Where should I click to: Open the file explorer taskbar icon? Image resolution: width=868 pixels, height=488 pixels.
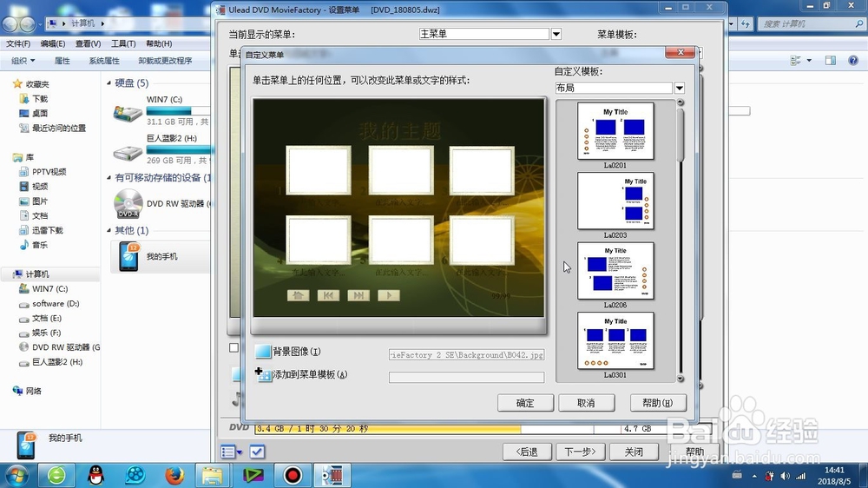point(213,475)
